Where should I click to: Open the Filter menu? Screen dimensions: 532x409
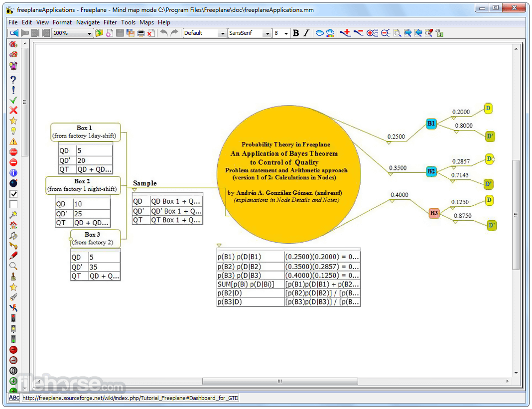(x=110, y=22)
